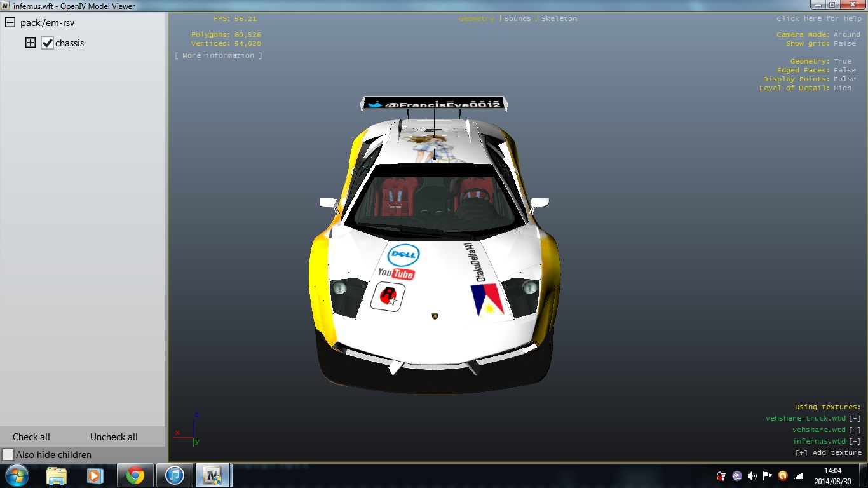Open the network signal tray icon
This screenshot has width=868, height=488.
tap(798, 475)
